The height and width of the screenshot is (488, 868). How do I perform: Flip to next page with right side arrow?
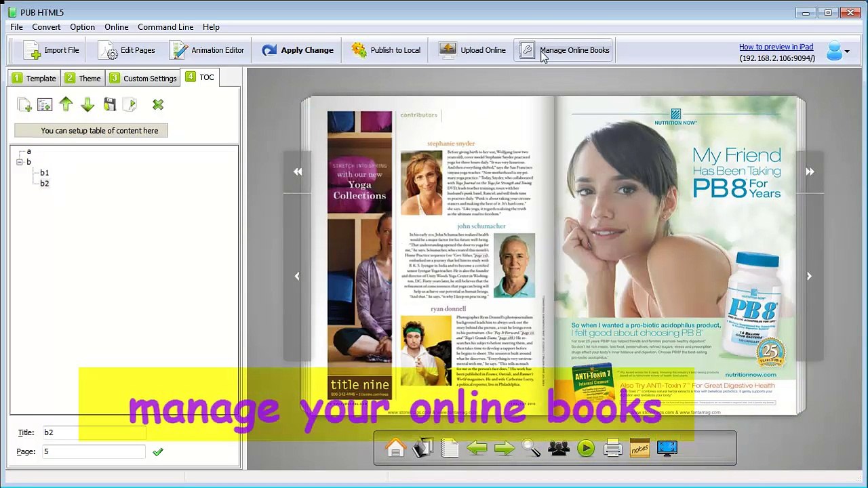click(809, 276)
